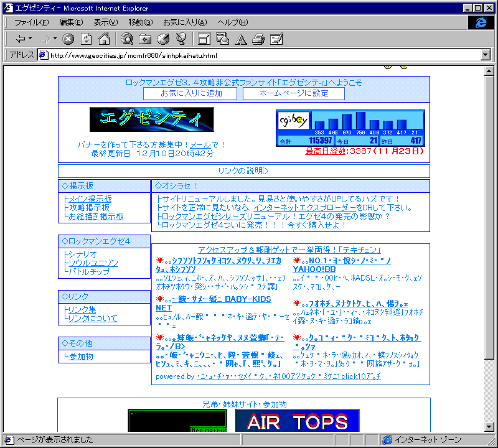
Task: Click the シナリオ text entry
Action: click(x=83, y=254)
